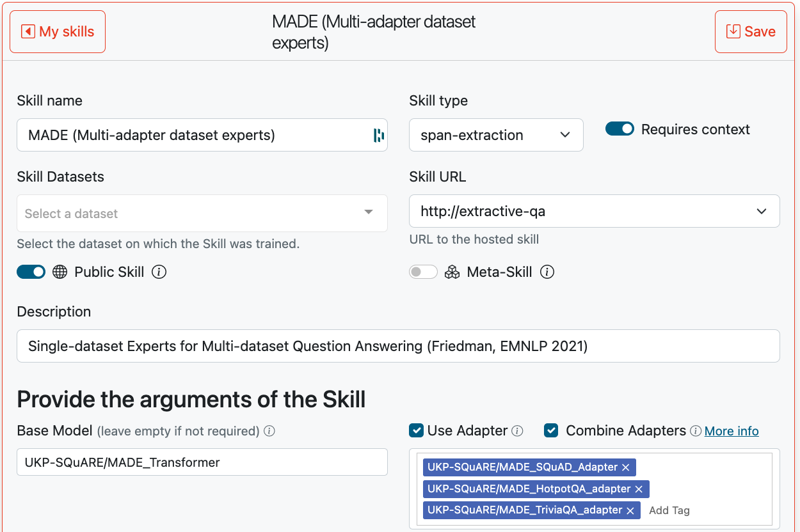
Task: Remove the MADE_SQuAD_Adapter tag
Action: (x=626, y=467)
